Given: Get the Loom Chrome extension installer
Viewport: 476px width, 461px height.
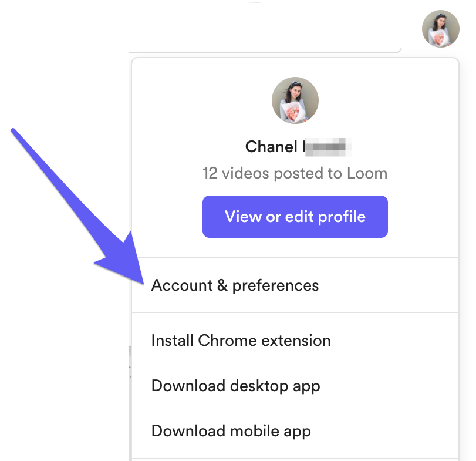Looking at the screenshot, I should [x=241, y=341].
